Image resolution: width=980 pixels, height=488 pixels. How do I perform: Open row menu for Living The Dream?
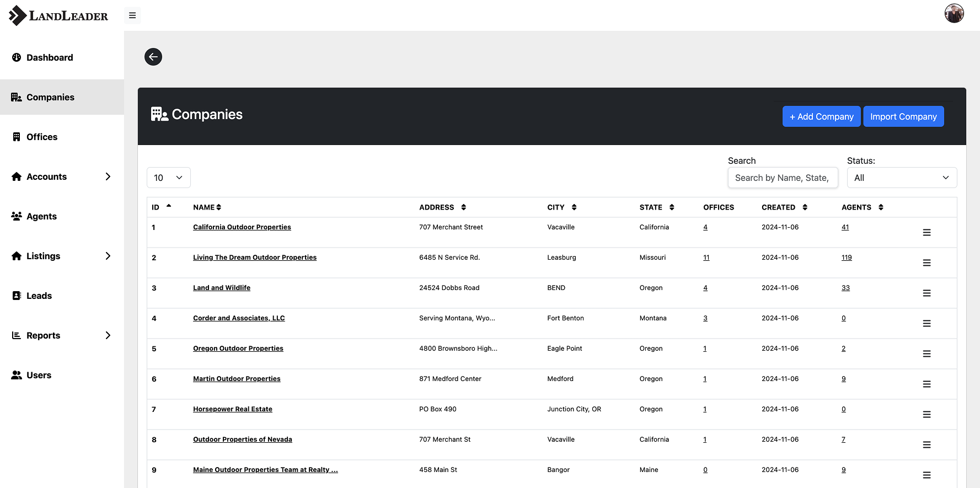[927, 263]
